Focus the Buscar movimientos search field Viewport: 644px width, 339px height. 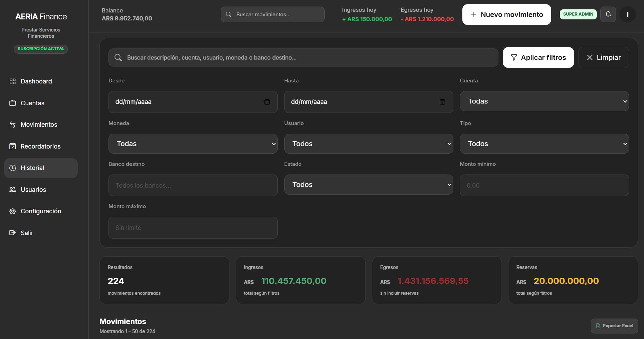pos(272,15)
